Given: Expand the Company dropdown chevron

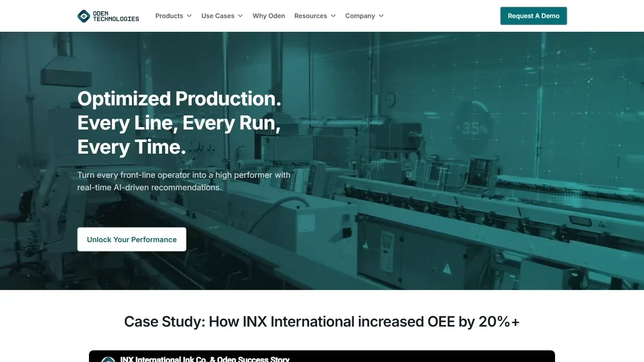Looking at the screenshot, I should [381, 16].
